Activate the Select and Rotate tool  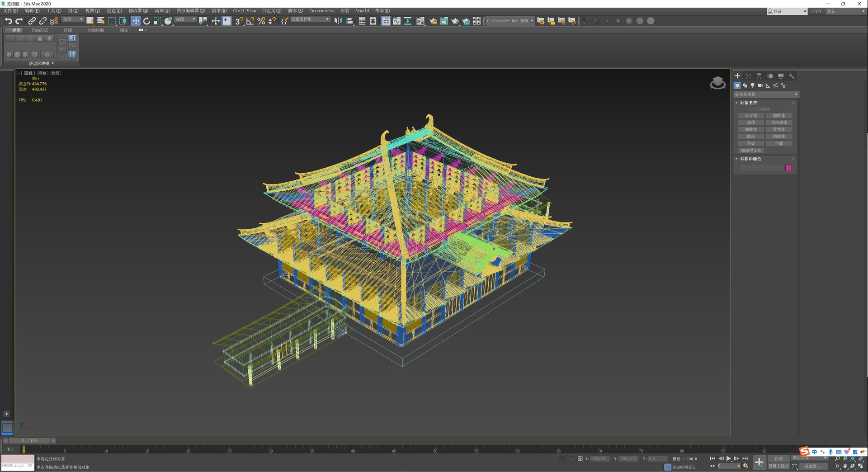(146, 21)
